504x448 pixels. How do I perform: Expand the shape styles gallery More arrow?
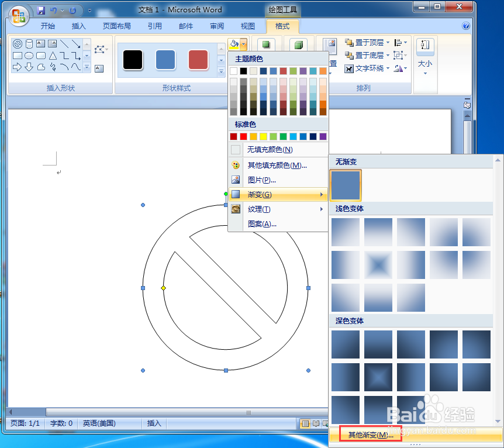221,71
